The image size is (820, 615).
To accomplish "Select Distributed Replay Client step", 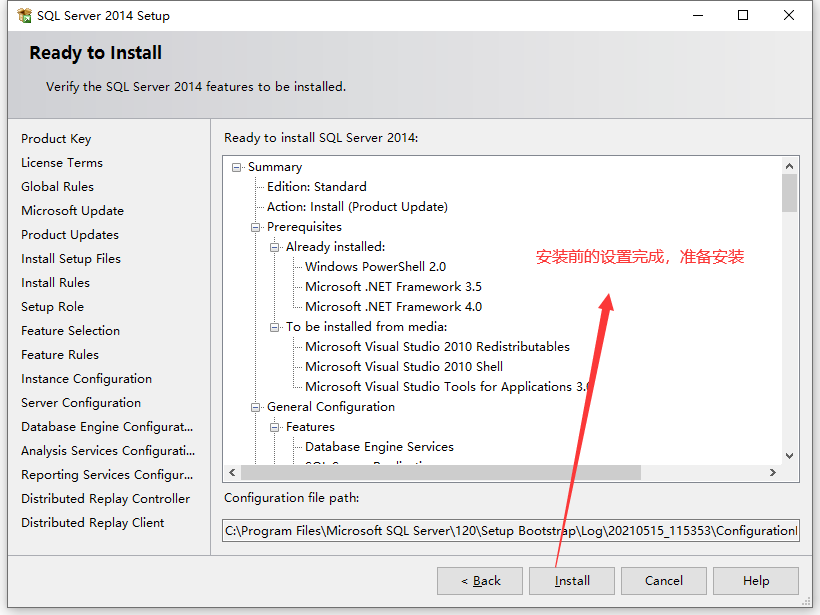I will [93, 523].
